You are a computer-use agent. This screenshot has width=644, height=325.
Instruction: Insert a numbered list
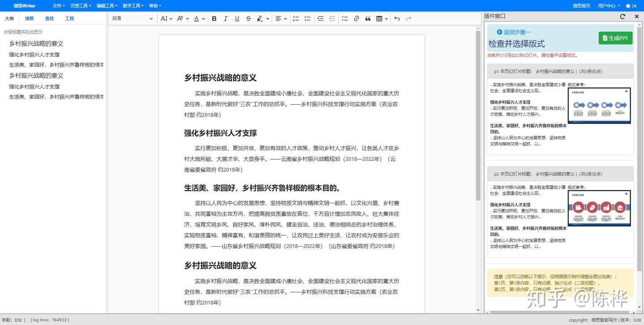296,18
